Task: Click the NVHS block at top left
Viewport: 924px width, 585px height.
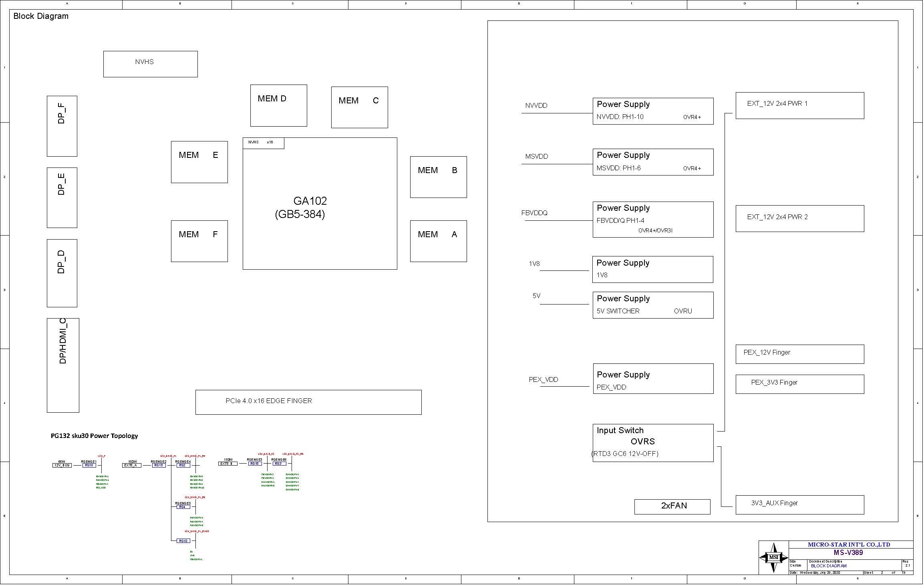Action: click(x=150, y=64)
